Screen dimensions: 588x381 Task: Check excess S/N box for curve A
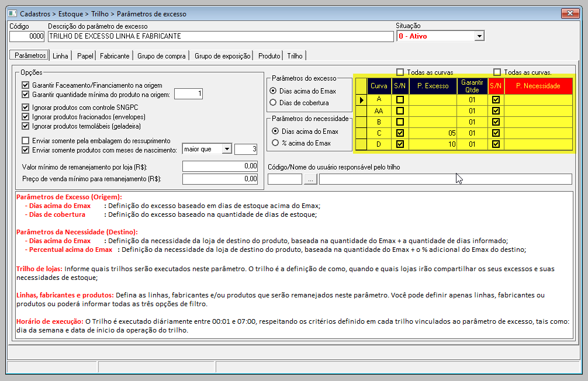coord(400,100)
